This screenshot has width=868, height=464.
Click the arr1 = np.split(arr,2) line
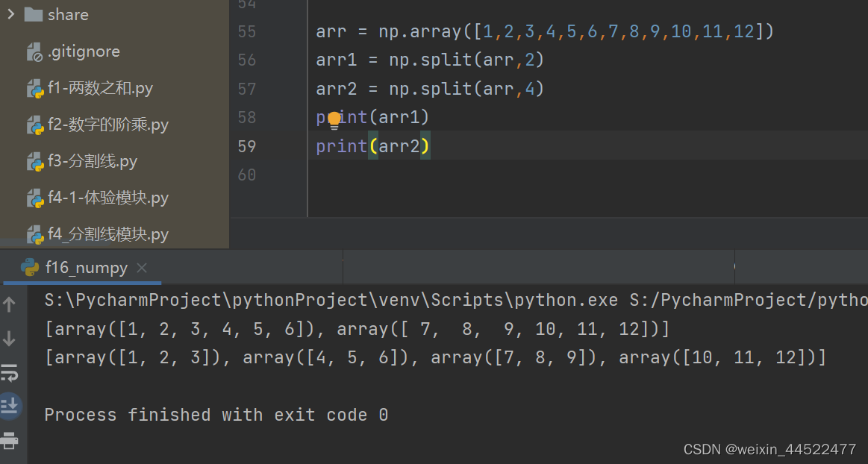(430, 60)
